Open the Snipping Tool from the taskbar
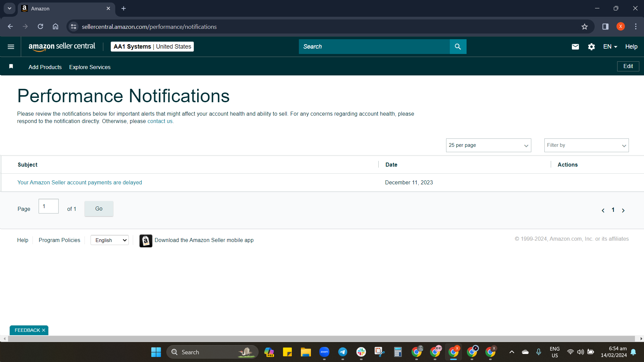The image size is (644, 362). click(x=379, y=352)
